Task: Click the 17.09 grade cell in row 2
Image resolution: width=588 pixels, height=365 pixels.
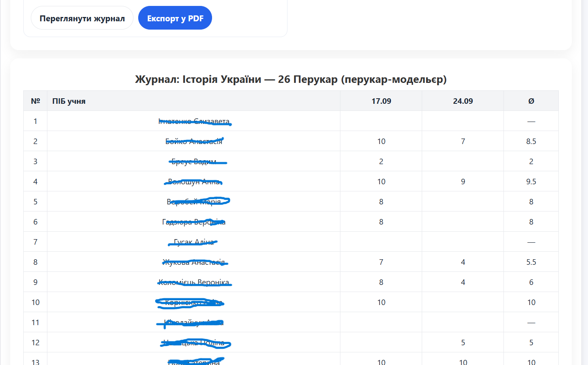Action: pos(381,141)
